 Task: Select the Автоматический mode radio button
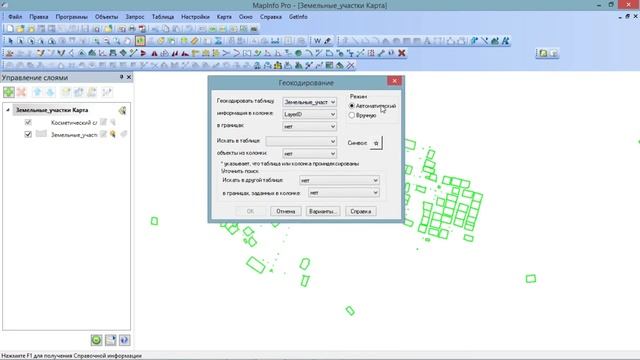coord(352,106)
